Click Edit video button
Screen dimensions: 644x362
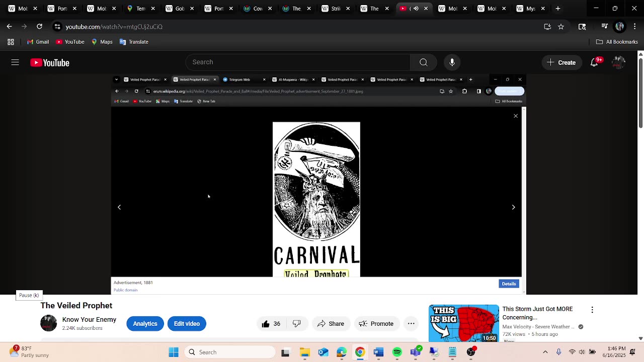pos(187,324)
